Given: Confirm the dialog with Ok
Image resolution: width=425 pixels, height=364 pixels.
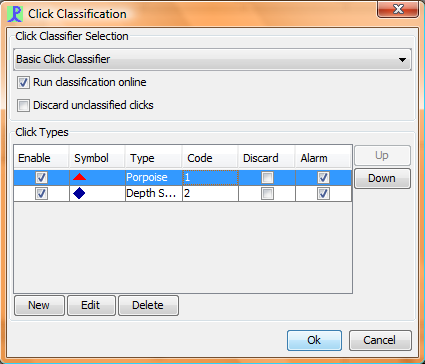Looking at the screenshot, I should [x=314, y=340].
